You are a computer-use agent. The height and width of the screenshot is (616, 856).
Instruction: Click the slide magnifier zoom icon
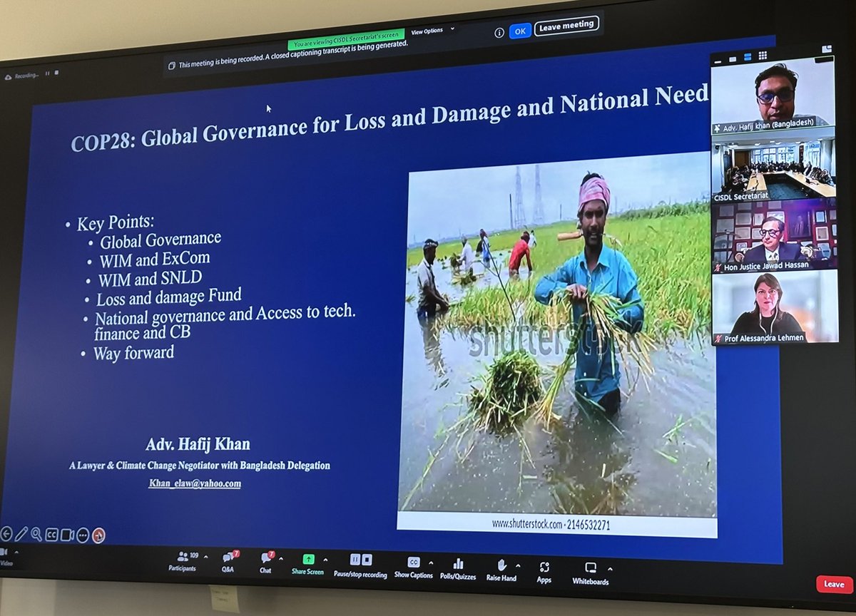point(36,534)
